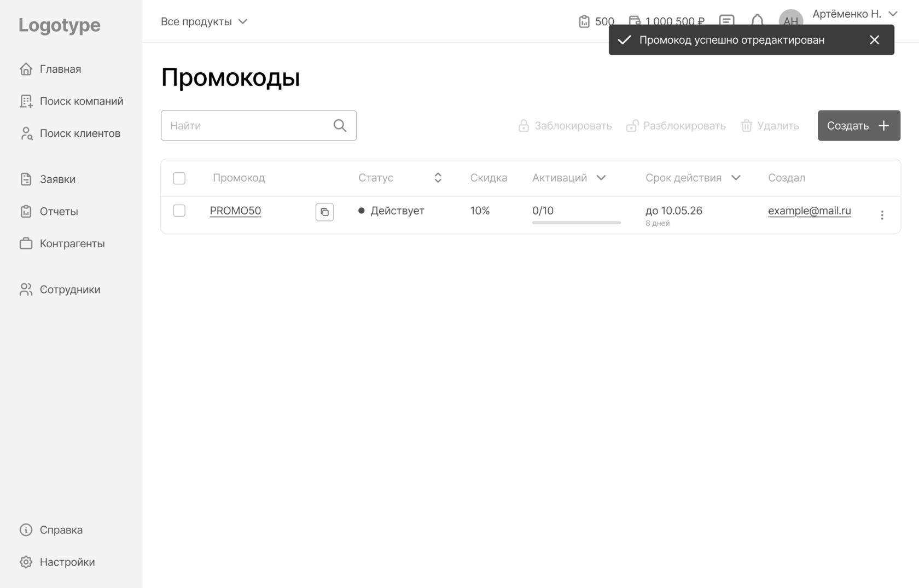The image size is (919, 588).
Task: Click the Промокод column header
Action: click(x=239, y=178)
